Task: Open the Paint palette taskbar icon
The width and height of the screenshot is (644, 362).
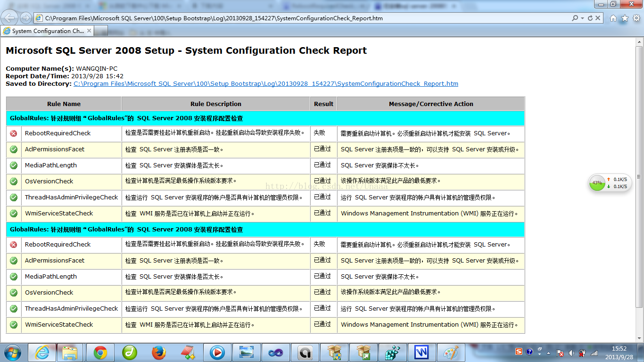Action: click(x=451, y=353)
